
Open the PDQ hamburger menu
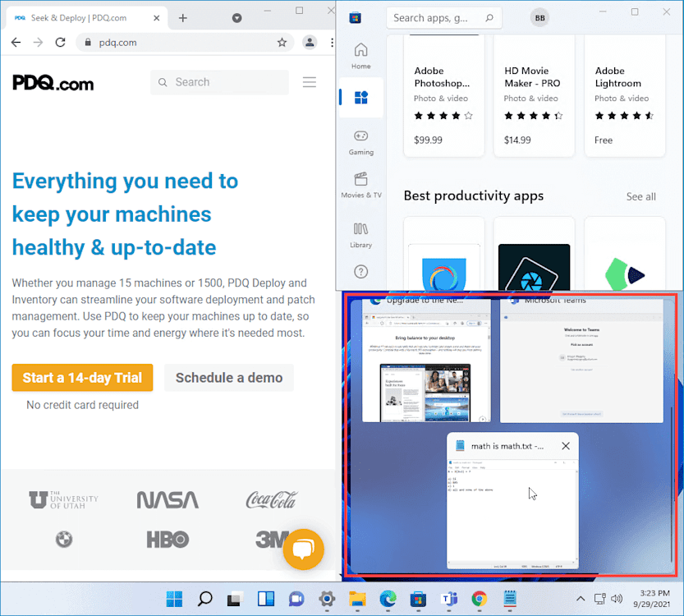310,82
